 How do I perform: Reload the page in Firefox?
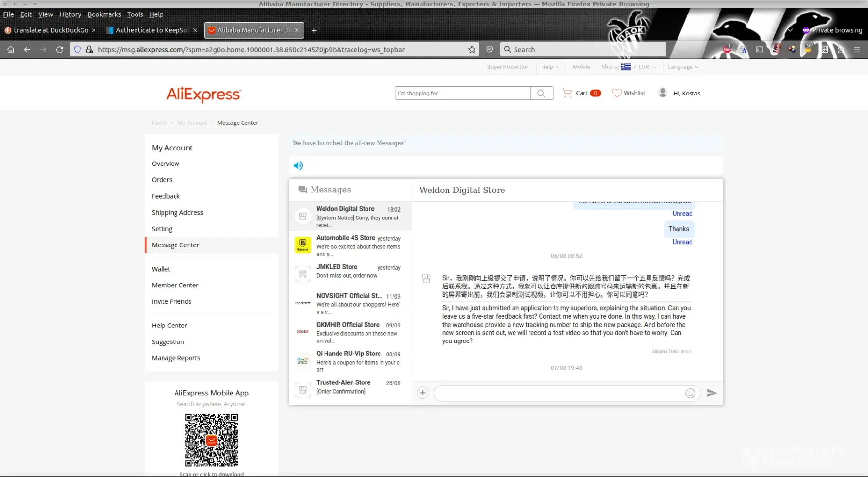60,50
